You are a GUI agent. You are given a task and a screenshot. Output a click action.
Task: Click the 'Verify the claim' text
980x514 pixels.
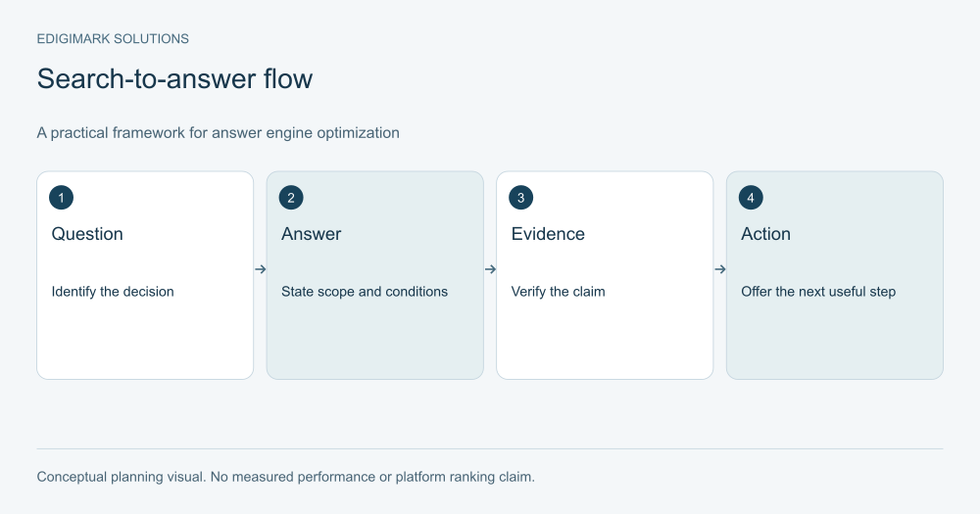(559, 292)
